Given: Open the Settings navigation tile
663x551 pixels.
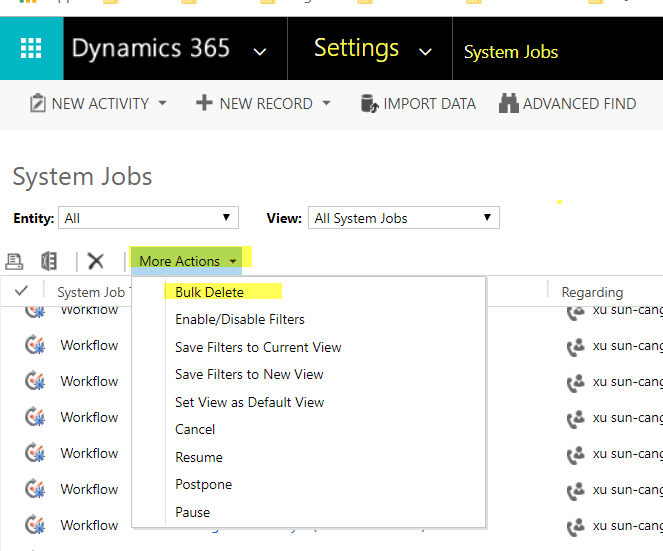Looking at the screenshot, I should tap(356, 48).
